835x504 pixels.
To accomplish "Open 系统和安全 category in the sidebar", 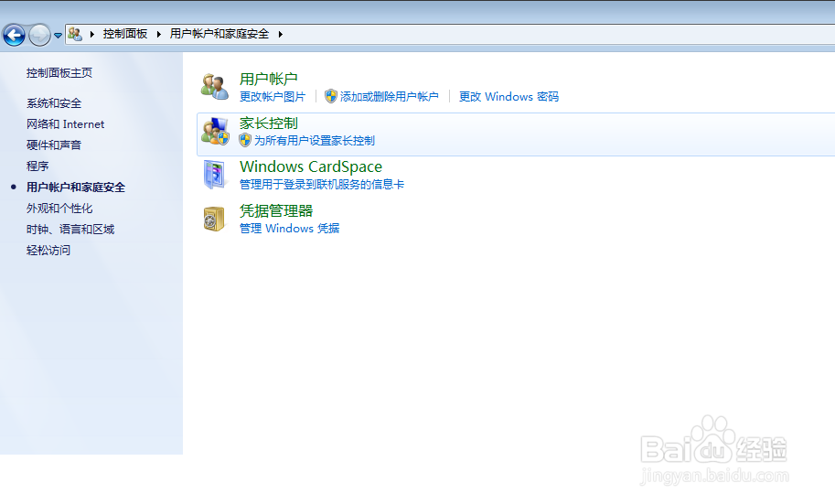I will tap(54, 103).
